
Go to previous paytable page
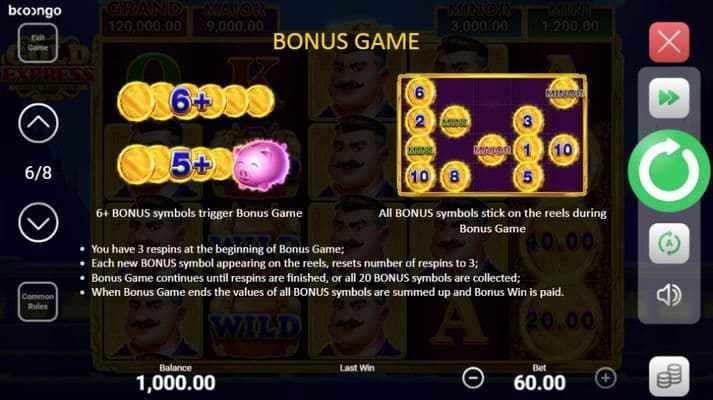38,123
